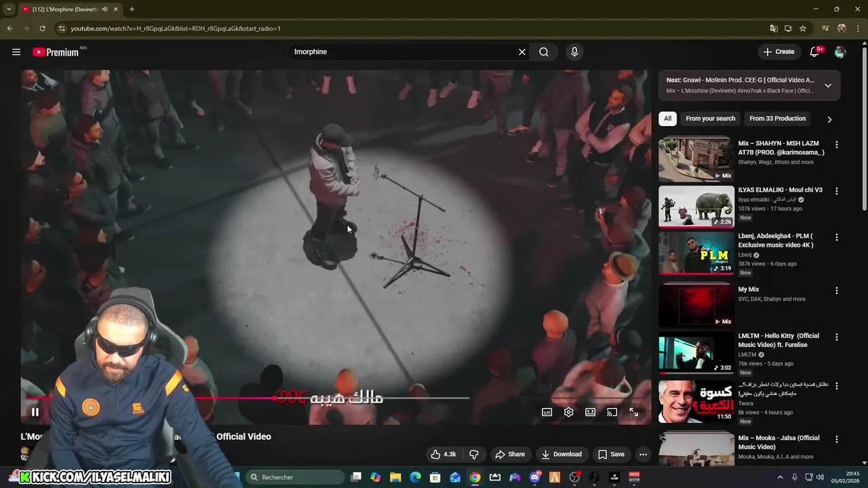Open Chrome profile avatar
The width and height of the screenshot is (868, 488).
842,28
